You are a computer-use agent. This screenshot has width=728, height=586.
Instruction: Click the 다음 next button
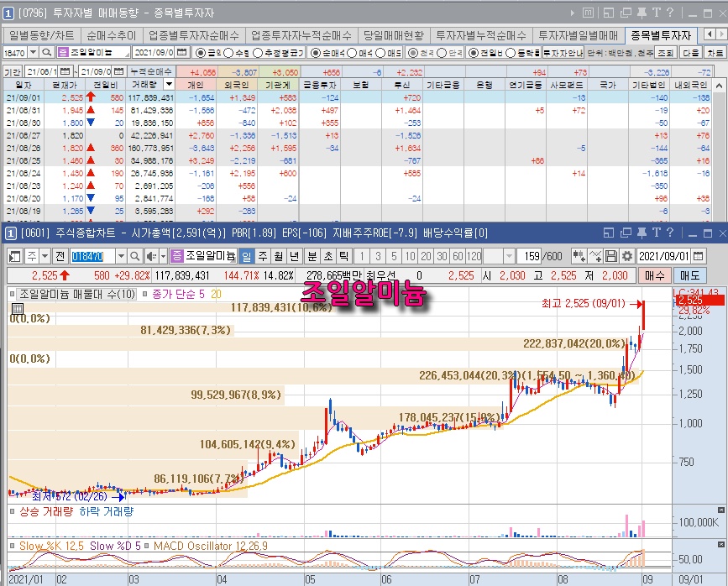click(x=690, y=53)
